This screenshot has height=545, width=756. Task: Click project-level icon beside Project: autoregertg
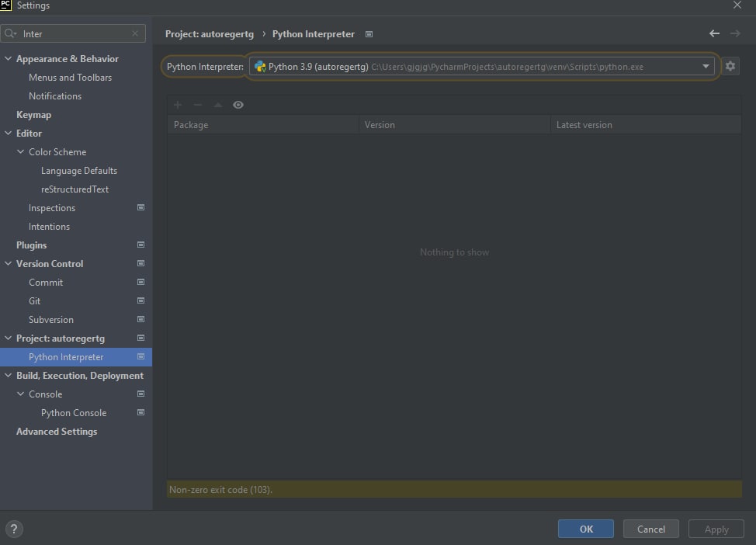pos(140,338)
